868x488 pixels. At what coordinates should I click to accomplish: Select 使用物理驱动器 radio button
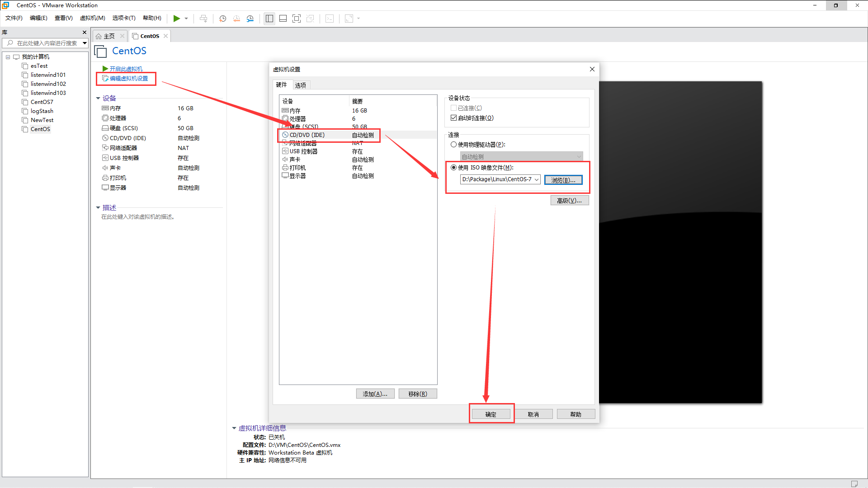click(x=453, y=145)
